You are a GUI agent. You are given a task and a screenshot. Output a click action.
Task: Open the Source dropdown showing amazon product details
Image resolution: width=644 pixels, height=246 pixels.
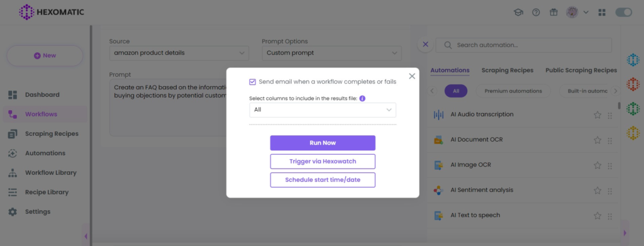pos(179,53)
